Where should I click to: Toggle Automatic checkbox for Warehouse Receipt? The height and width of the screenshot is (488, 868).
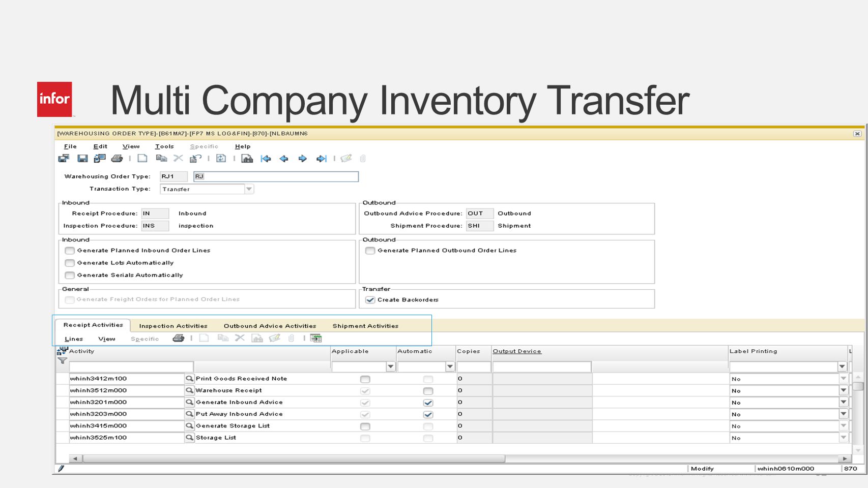[x=428, y=391]
